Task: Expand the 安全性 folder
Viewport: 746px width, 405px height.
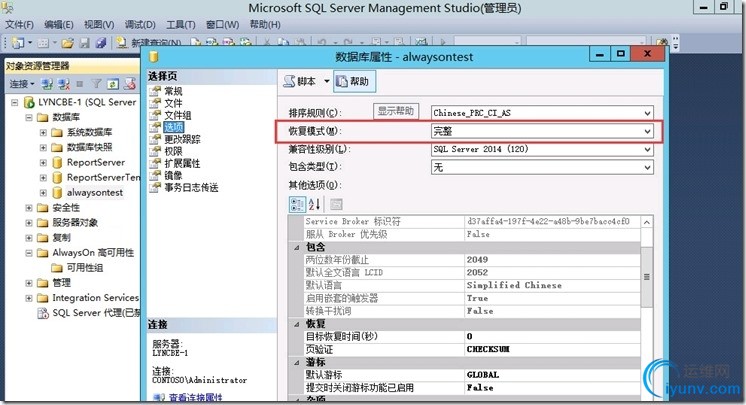Action: (29, 208)
